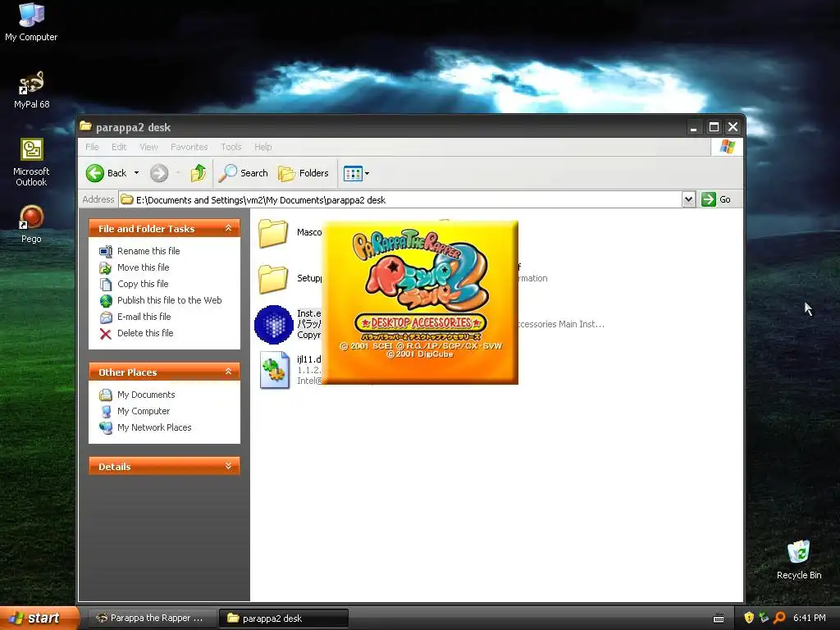The height and width of the screenshot is (630, 840).
Task: Click E-mail this file link
Action: tap(144, 317)
